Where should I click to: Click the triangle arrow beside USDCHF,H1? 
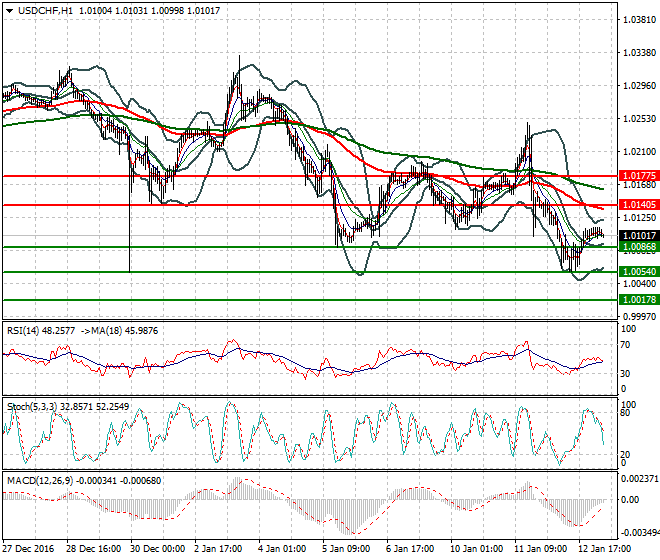(x=9, y=10)
